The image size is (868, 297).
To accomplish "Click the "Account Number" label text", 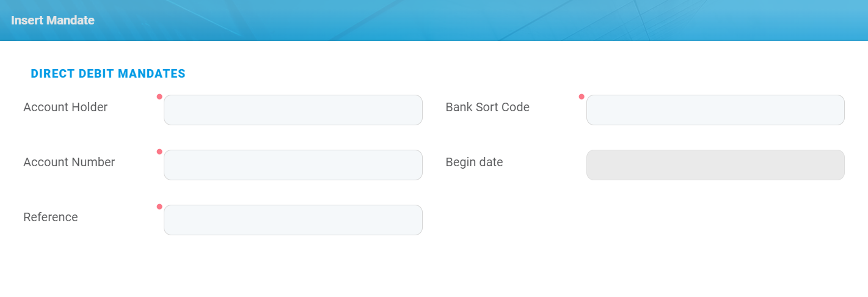I will click(x=69, y=163).
